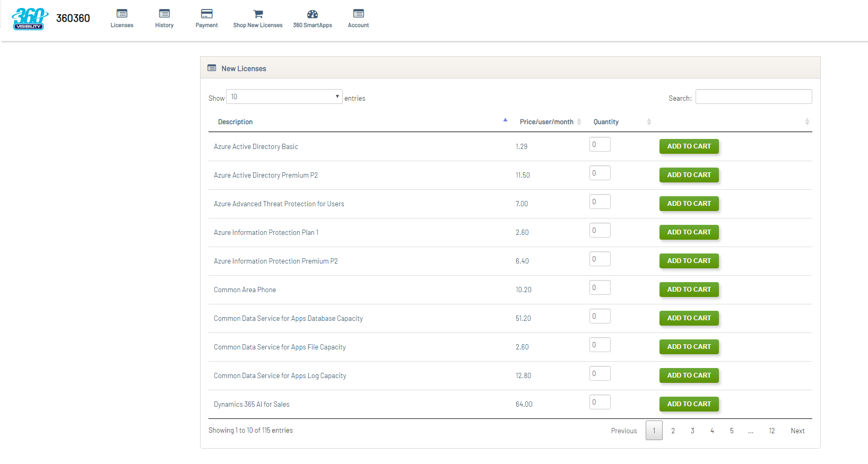Click quantity field for Common Area Phone
The height and width of the screenshot is (464, 868).
[x=600, y=287]
